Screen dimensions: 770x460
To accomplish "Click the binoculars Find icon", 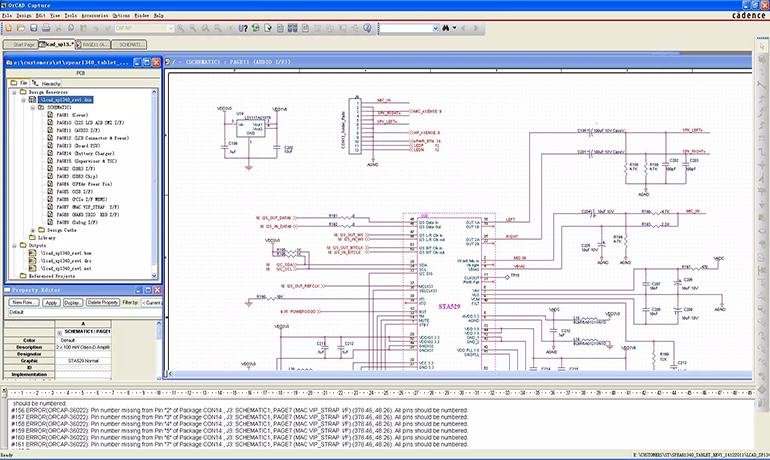I will (x=445, y=28).
